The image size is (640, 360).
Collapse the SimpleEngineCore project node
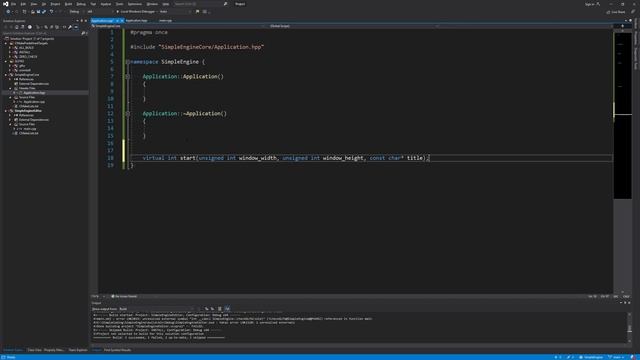coord(6,75)
